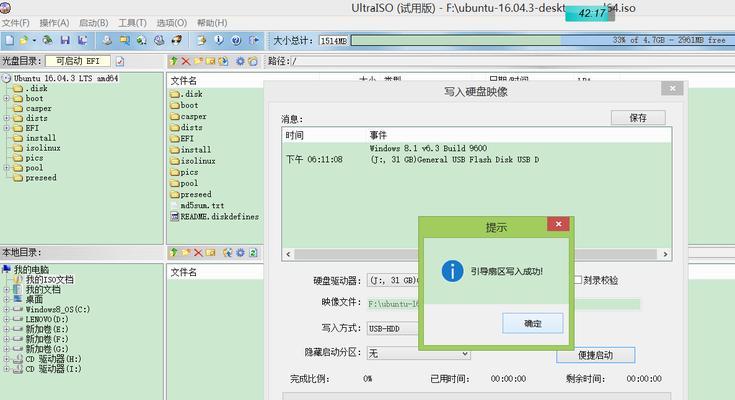This screenshot has width=735, height=400.
Task: Click the boot info icon beside 可启动 EFI
Action: pos(120,61)
